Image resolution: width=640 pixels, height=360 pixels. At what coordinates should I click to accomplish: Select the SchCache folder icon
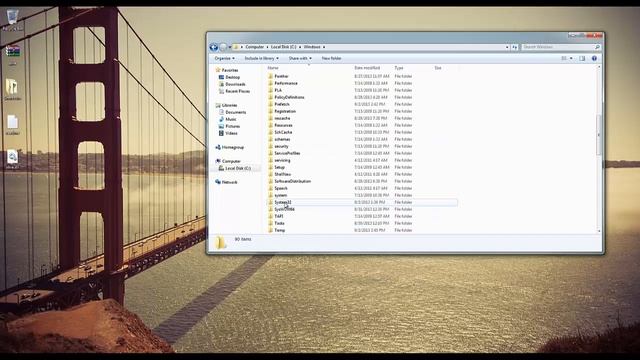coord(271,132)
